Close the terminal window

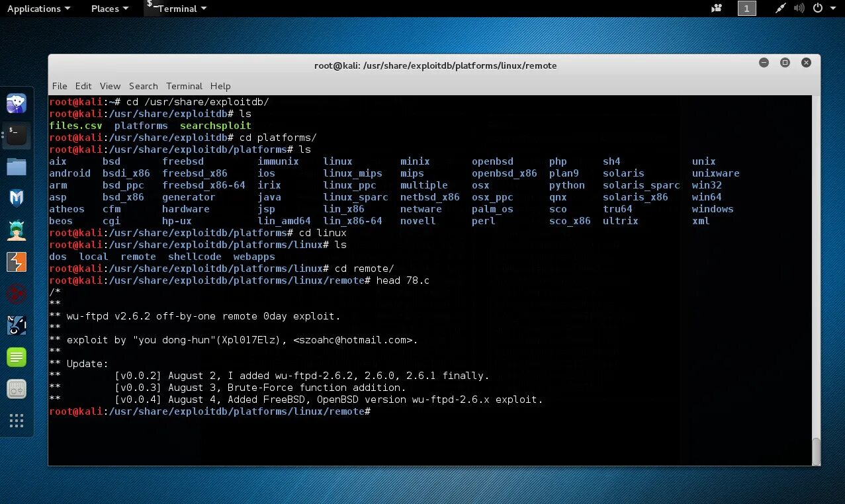806,63
